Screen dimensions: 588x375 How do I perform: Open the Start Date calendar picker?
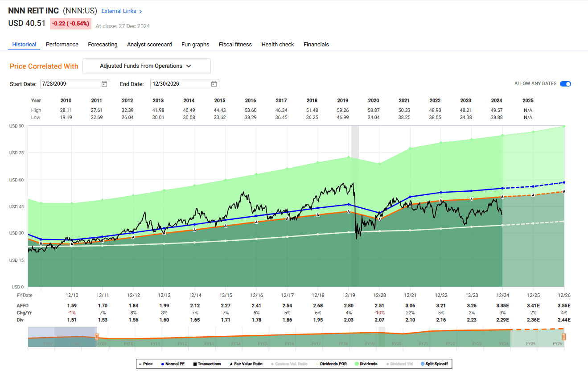click(104, 84)
